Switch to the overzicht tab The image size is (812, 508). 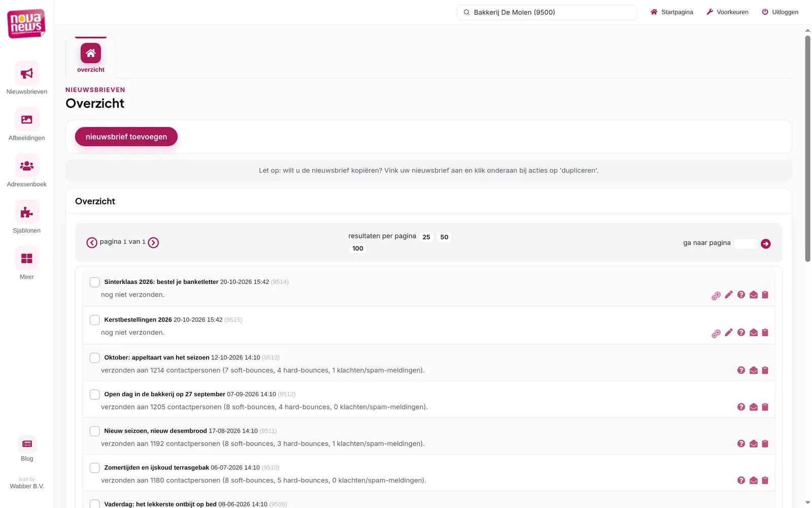(91, 57)
